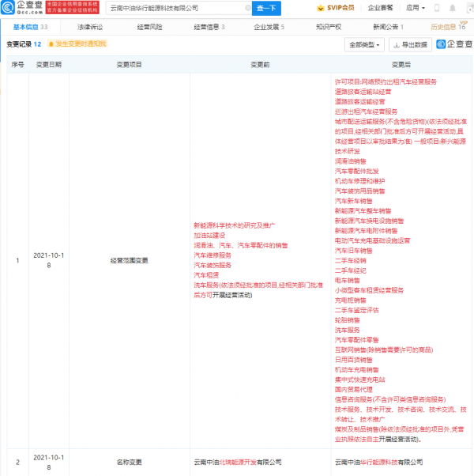Switch to 新闻公告 tab
Viewport: 474px width, 476px height.
[x=388, y=27]
